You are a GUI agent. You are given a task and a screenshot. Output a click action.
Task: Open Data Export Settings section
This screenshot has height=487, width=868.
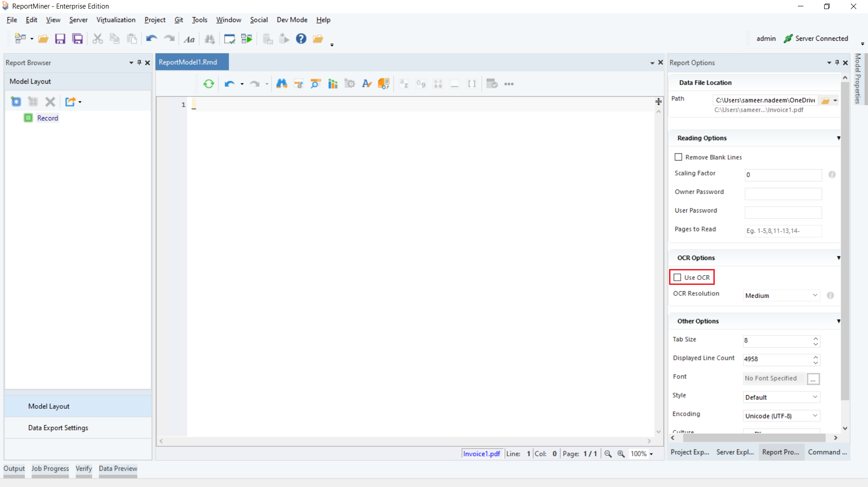[58, 428]
